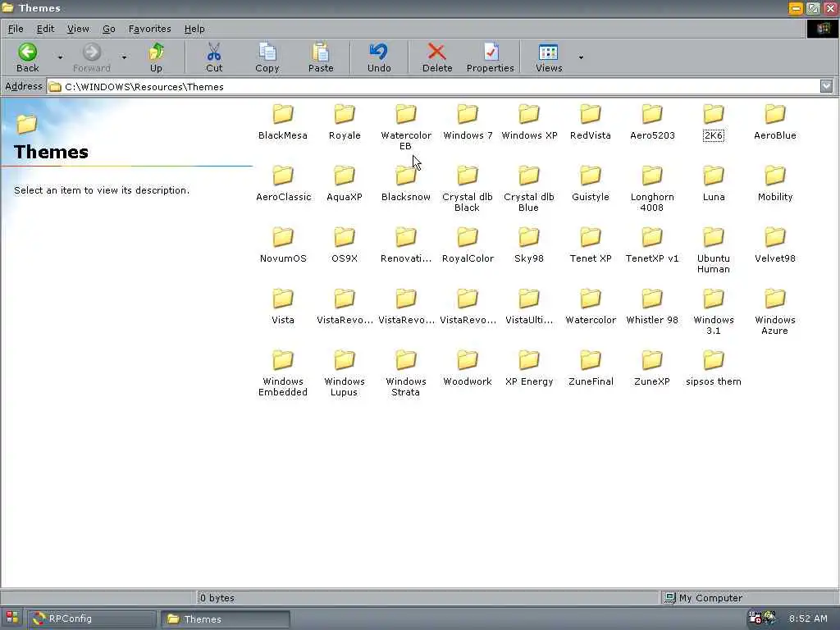Select the Tenet XP folder

(x=591, y=245)
